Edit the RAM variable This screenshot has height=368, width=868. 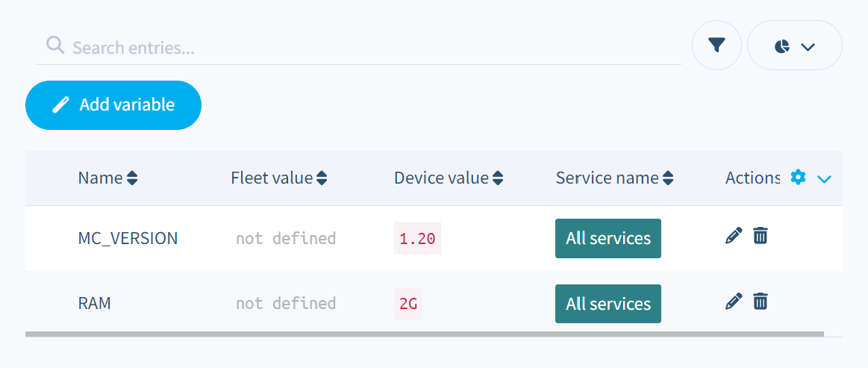tap(734, 302)
